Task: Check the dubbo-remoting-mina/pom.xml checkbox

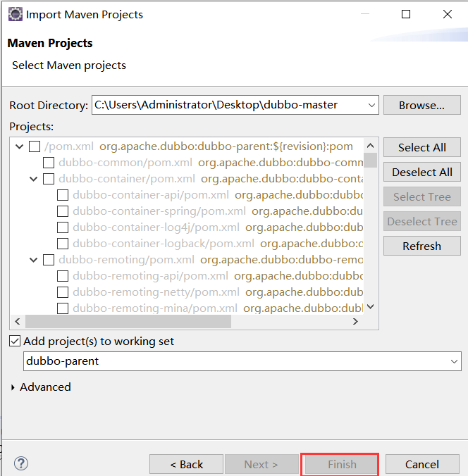Action: coord(63,308)
